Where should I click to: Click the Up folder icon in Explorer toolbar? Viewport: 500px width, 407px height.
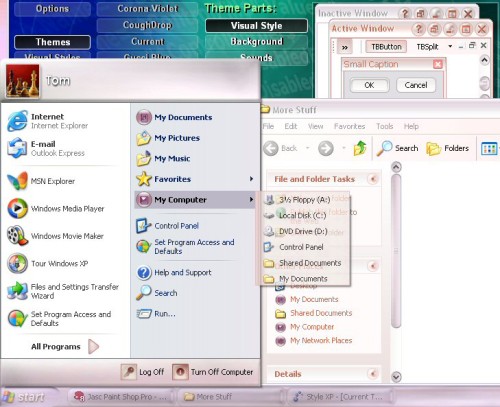(x=360, y=148)
